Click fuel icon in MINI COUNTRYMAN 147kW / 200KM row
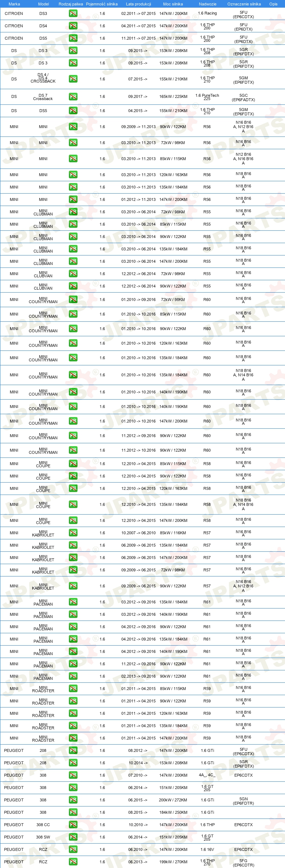Image resolution: width=285 pixels, height=868 pixels. coord(73,421)
